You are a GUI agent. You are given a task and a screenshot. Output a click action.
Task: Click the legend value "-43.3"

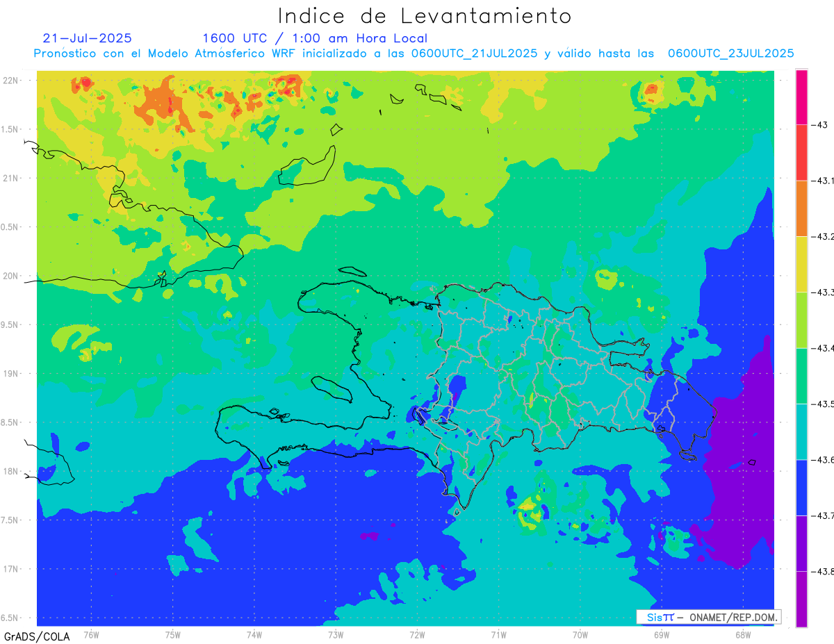[x=824, y=292]
